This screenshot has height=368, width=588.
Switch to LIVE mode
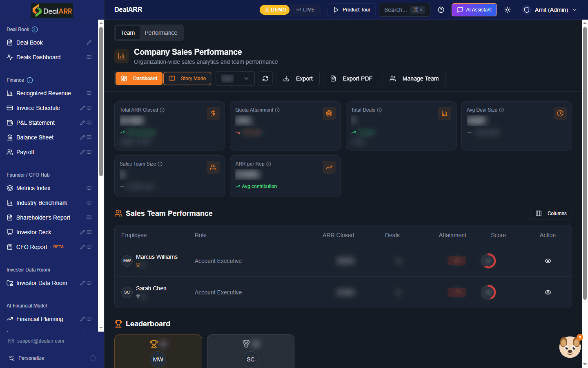pos(305,10)
